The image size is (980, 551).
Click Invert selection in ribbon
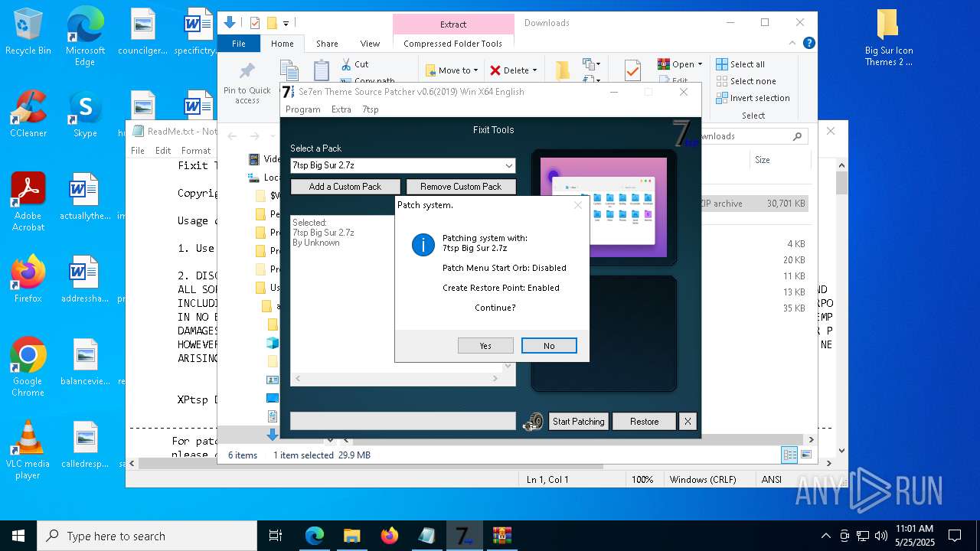pyautogui.click(x=753, y=98)
